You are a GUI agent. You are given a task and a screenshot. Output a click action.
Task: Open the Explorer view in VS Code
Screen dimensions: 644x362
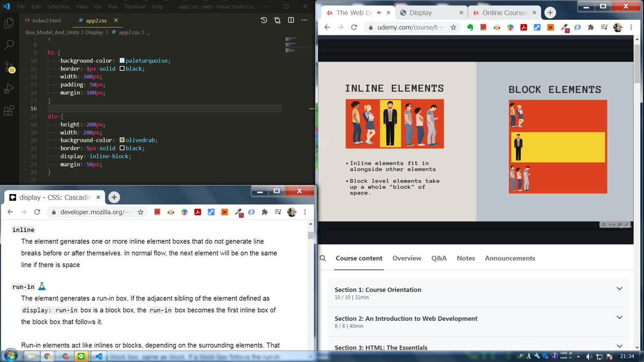coord(9,23)
